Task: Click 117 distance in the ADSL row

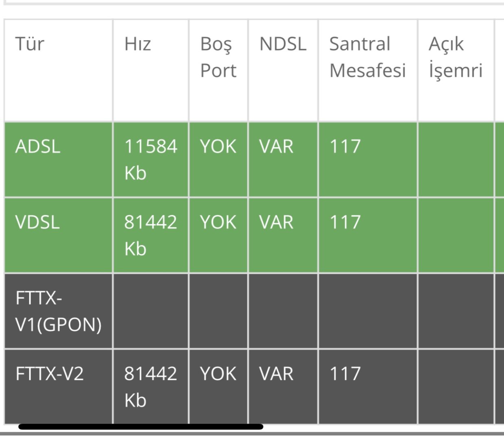Action: 345,146
